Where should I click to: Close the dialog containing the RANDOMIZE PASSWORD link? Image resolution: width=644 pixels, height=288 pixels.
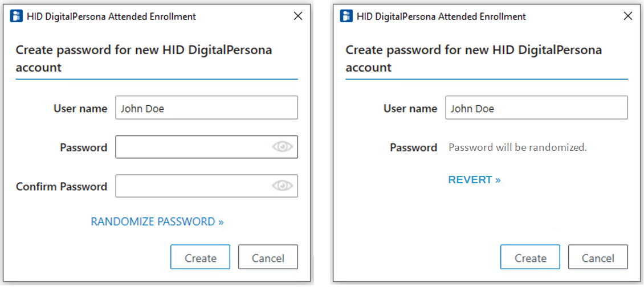pos(297,16)
